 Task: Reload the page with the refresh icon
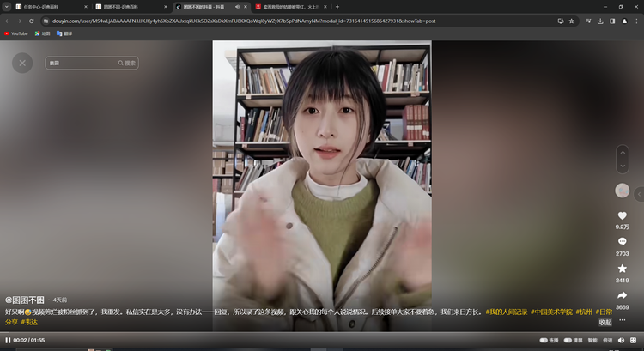coord(31,21)
